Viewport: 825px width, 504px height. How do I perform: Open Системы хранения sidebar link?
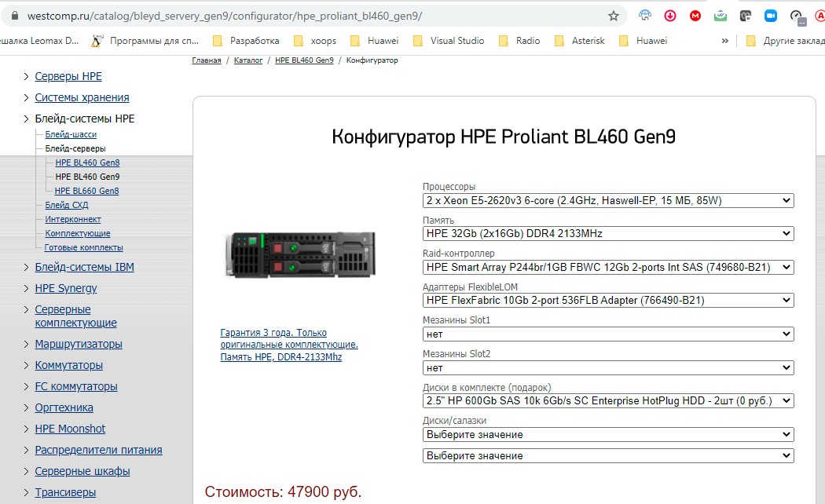82,98
